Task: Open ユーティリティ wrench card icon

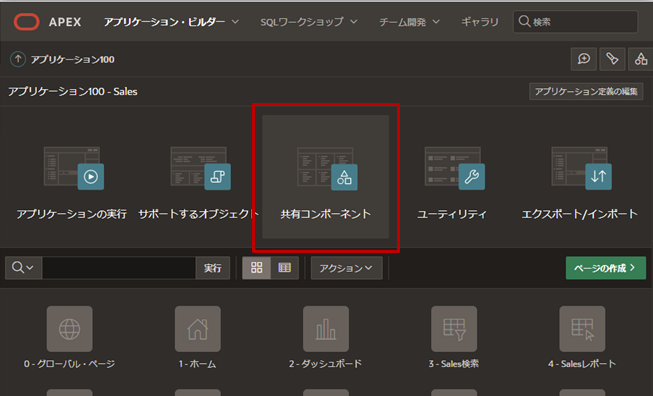Action: coord(454,168)
